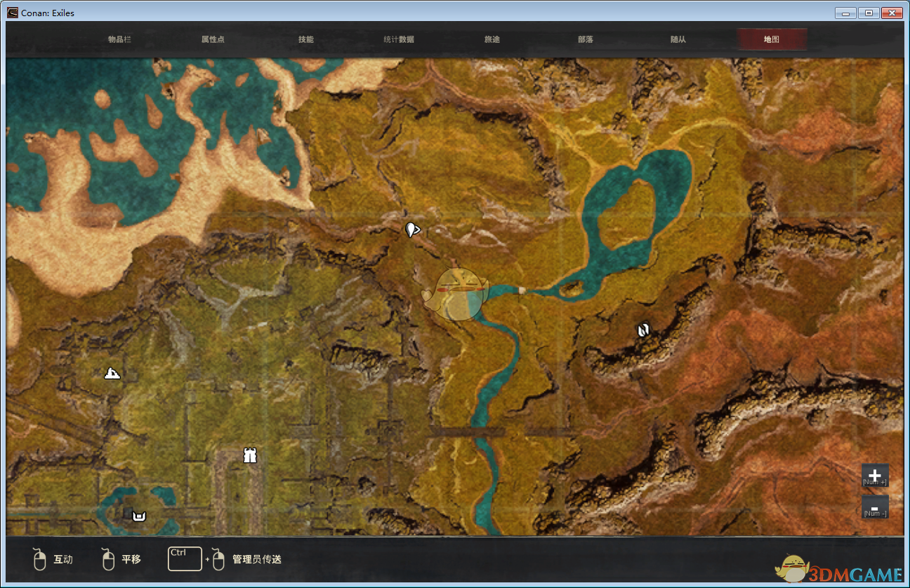Zoom in with the plus button
910x588 pixels.
(875, 475)
